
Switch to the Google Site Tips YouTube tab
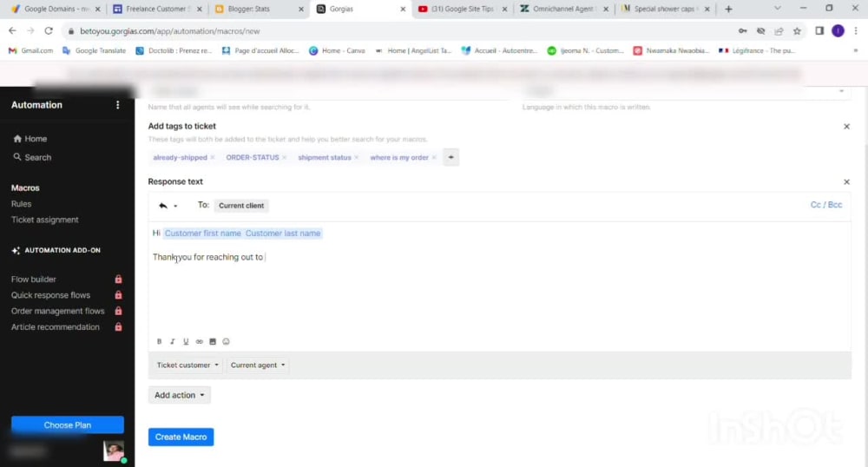coord(464,9)
